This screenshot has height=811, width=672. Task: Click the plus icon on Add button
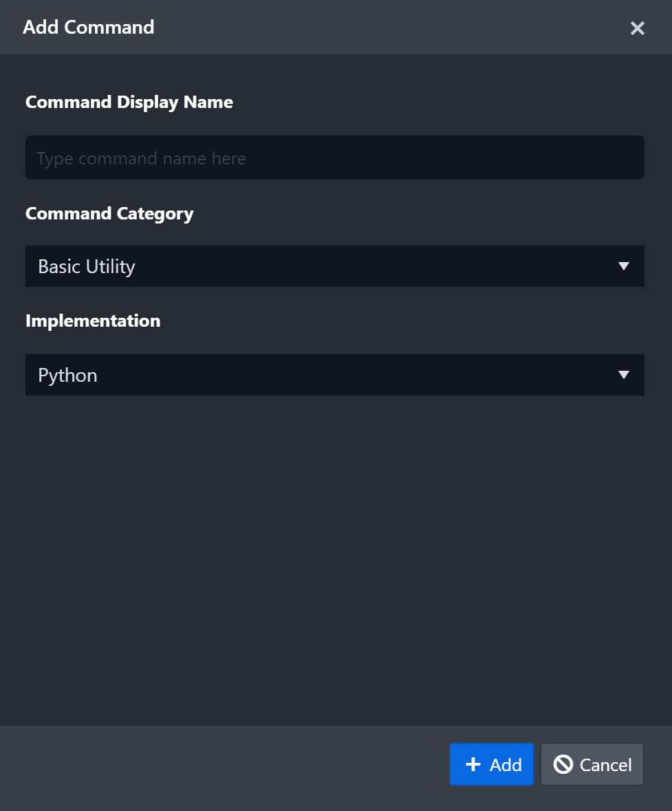tap(473, 764)
